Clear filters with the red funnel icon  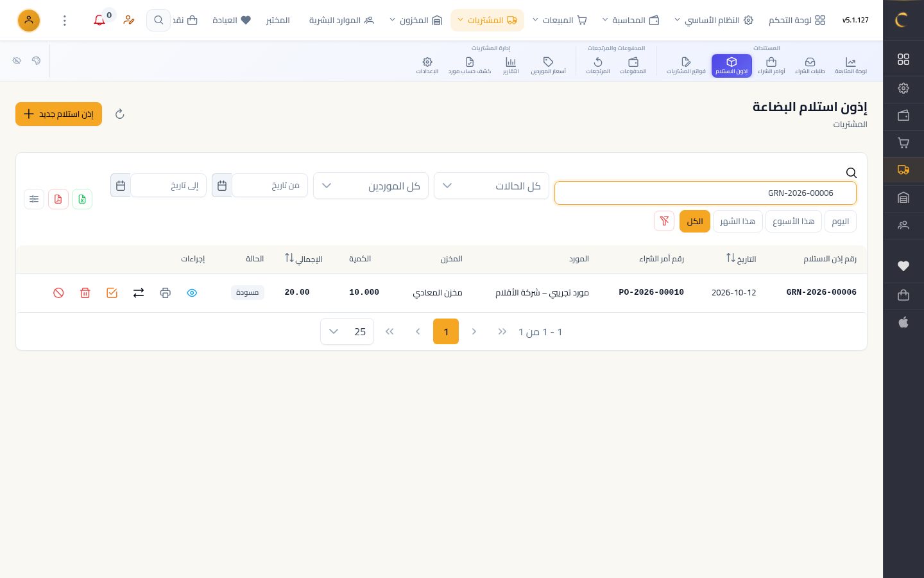(664, 221)
